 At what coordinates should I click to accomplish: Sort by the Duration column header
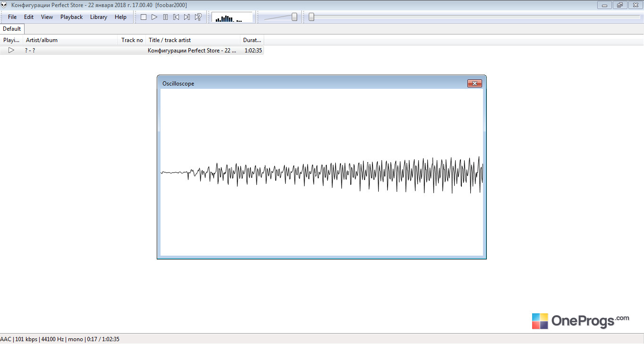click(252, 40)
